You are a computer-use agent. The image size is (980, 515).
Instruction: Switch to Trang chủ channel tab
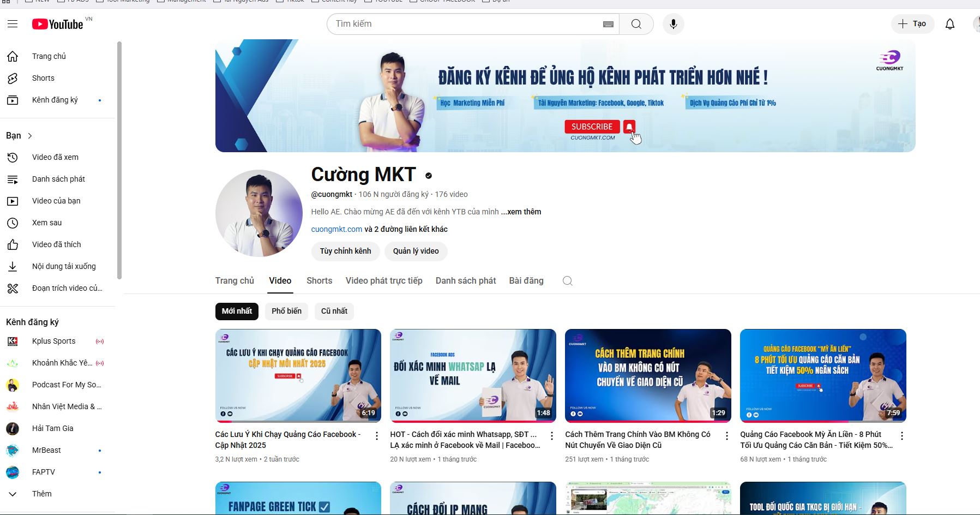tap(235, 280)
